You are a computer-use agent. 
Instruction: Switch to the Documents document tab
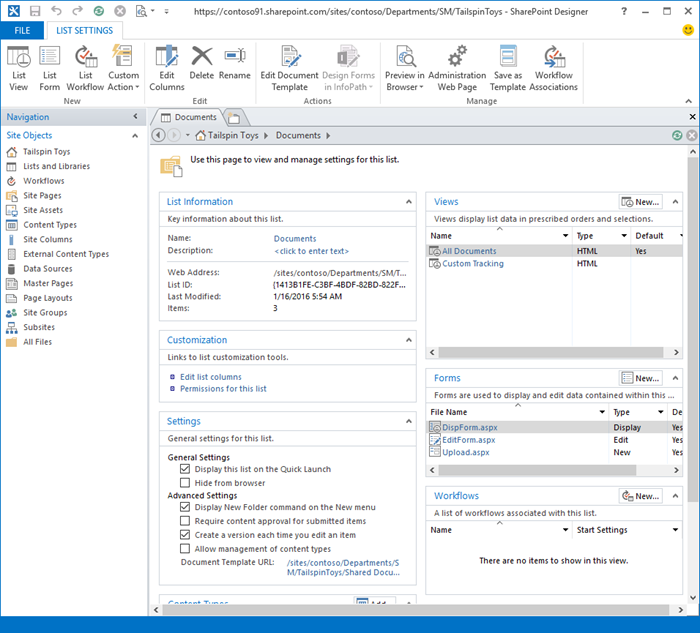[x=189, y=117]
